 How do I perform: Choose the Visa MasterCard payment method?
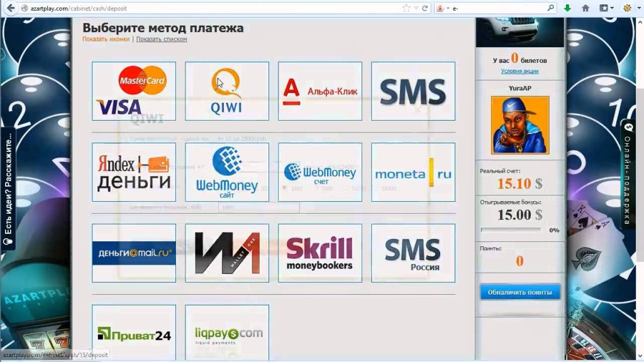133,91
